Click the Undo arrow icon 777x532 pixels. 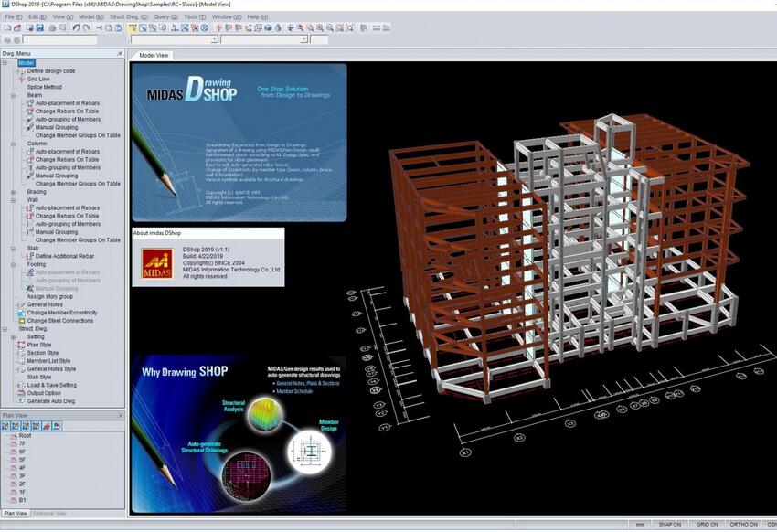76,28
